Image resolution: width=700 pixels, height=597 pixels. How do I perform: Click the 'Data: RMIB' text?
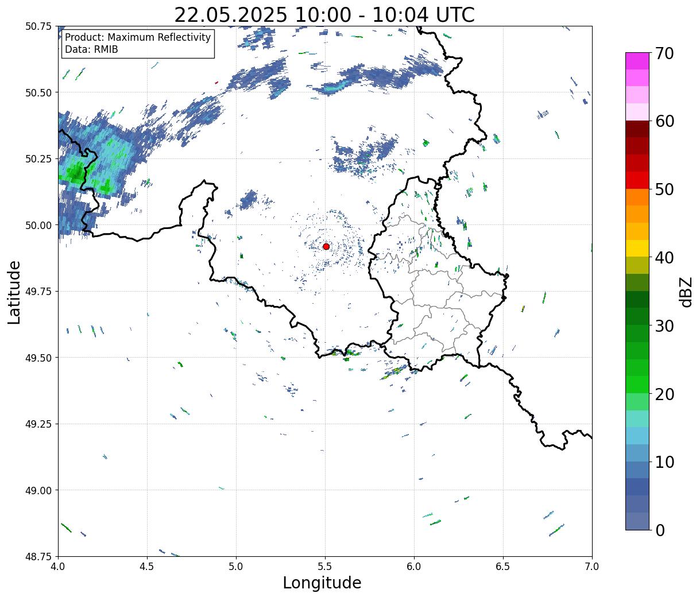[x=91, y=50]
